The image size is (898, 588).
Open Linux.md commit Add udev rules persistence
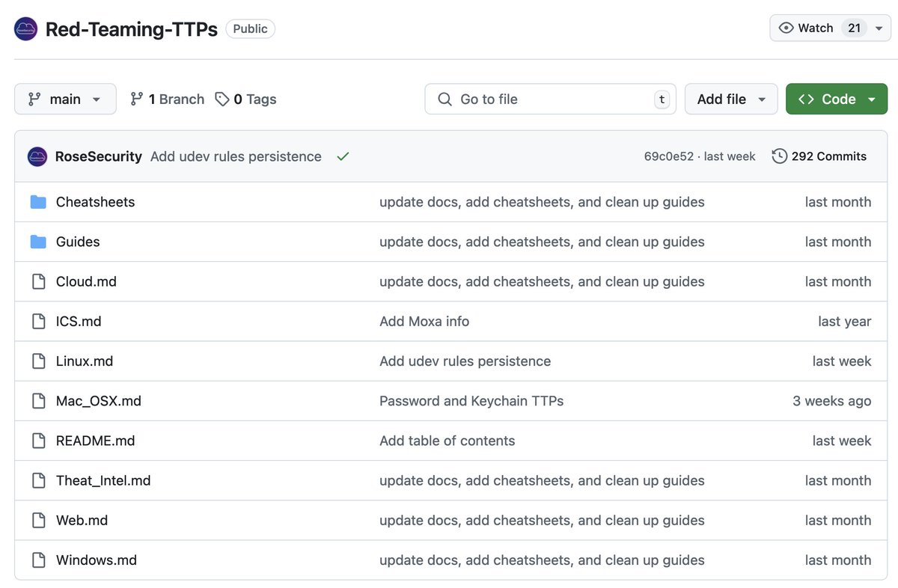[465, 361]
